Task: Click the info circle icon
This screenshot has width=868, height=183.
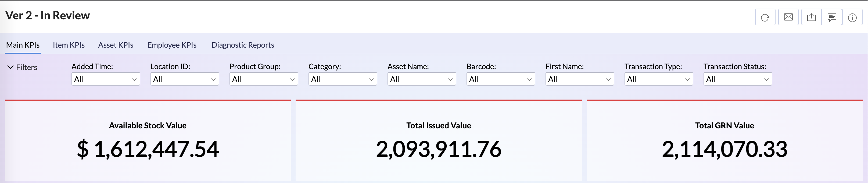Action: 852,17
